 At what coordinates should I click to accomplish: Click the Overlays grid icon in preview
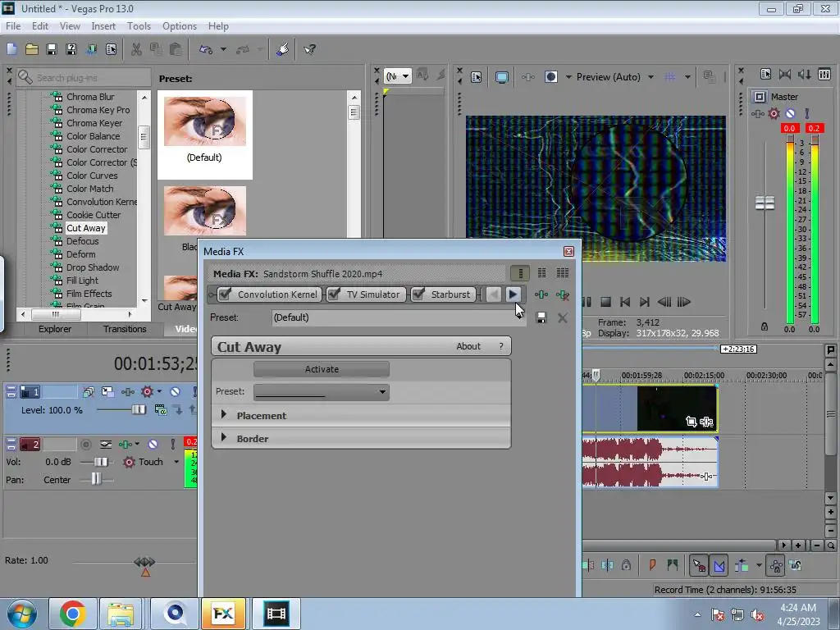click(670, 77)
